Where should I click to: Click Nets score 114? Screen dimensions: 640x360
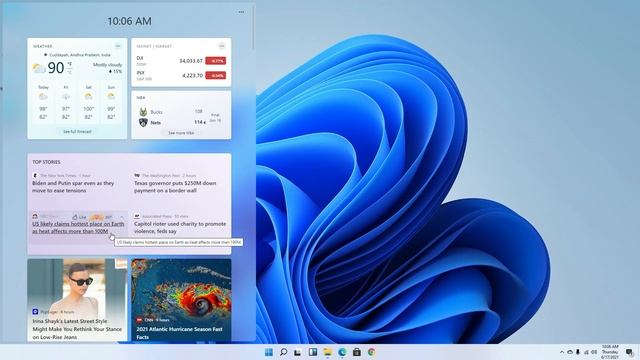pyautogui.click(x=199, y=122)
